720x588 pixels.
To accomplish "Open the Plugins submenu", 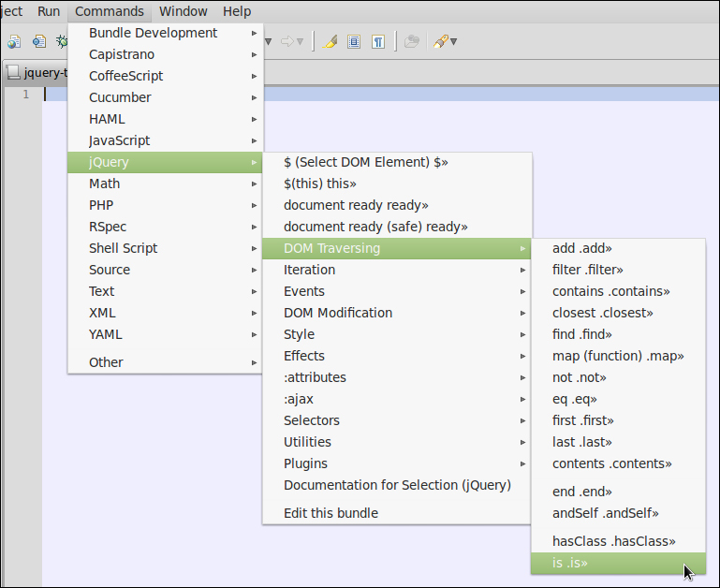I will tap(397, 464).
